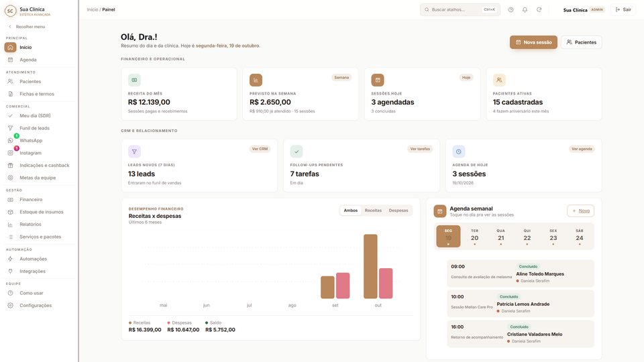
Task: Open Indicações e cashback gift icon
Action: (x=10, y=165)
